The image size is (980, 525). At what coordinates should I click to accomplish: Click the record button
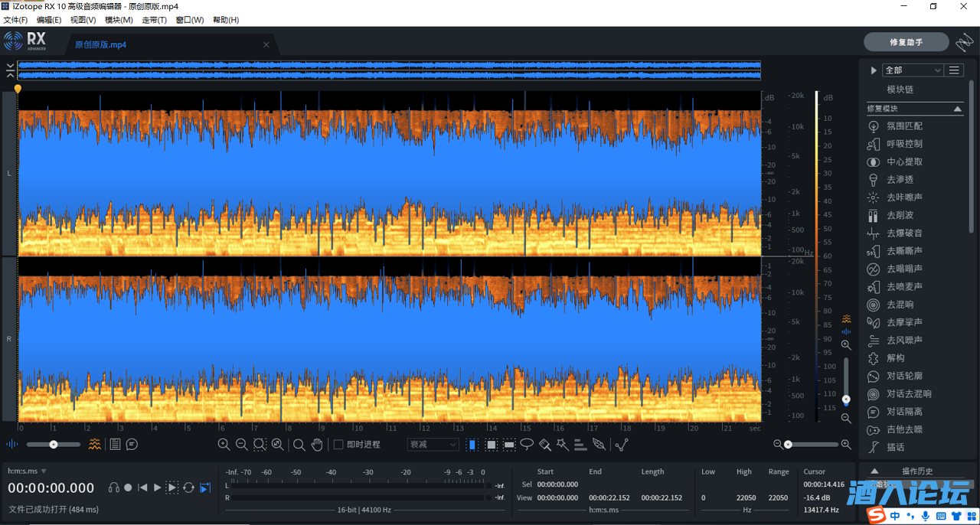click(128, 487)
